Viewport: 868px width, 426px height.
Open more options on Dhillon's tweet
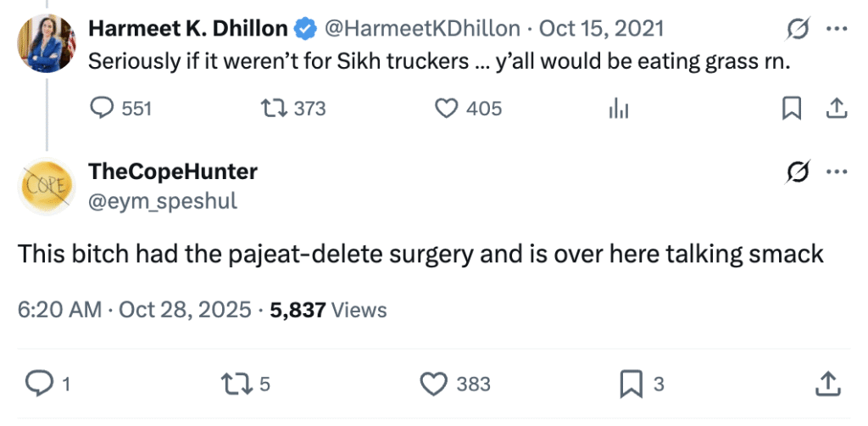pos(837,30)
